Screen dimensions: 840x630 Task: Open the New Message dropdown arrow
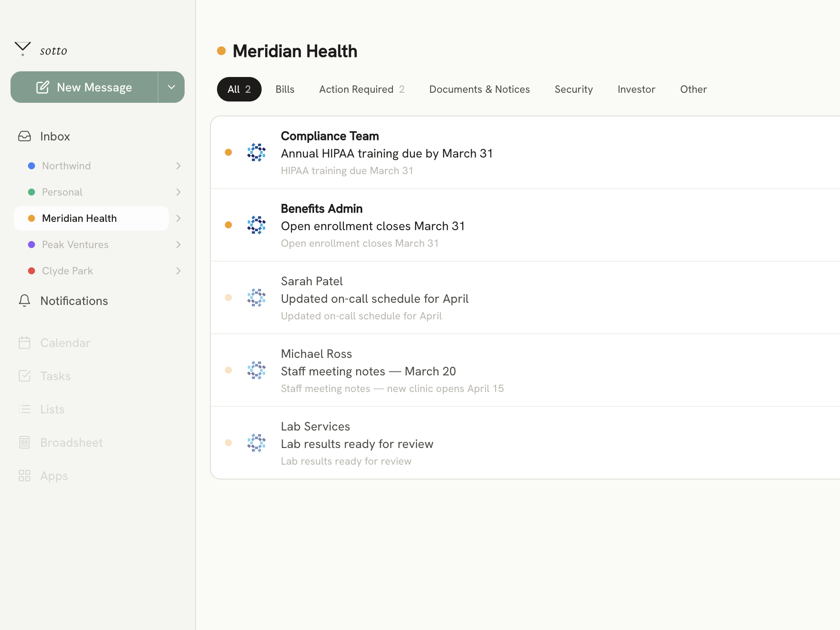click(x=171, y=87)
